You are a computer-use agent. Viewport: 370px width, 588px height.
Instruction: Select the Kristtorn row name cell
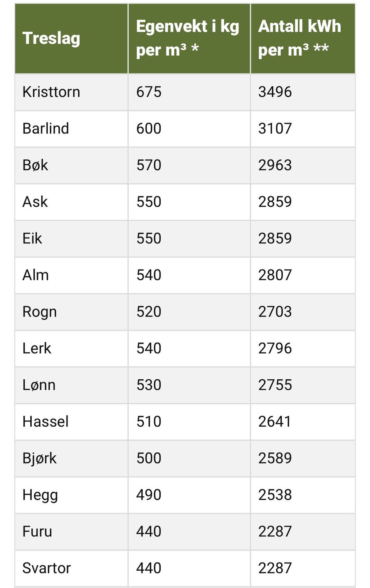51,92
